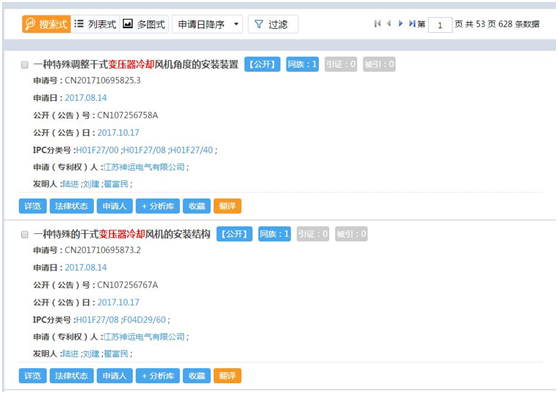Check the second patent result checkbox
The height and width of the screenshot is (394, 558).
click(25, 235)
